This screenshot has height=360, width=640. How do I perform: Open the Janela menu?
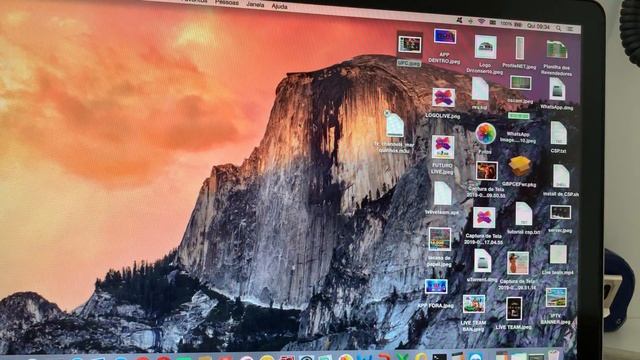coord(256,5)
